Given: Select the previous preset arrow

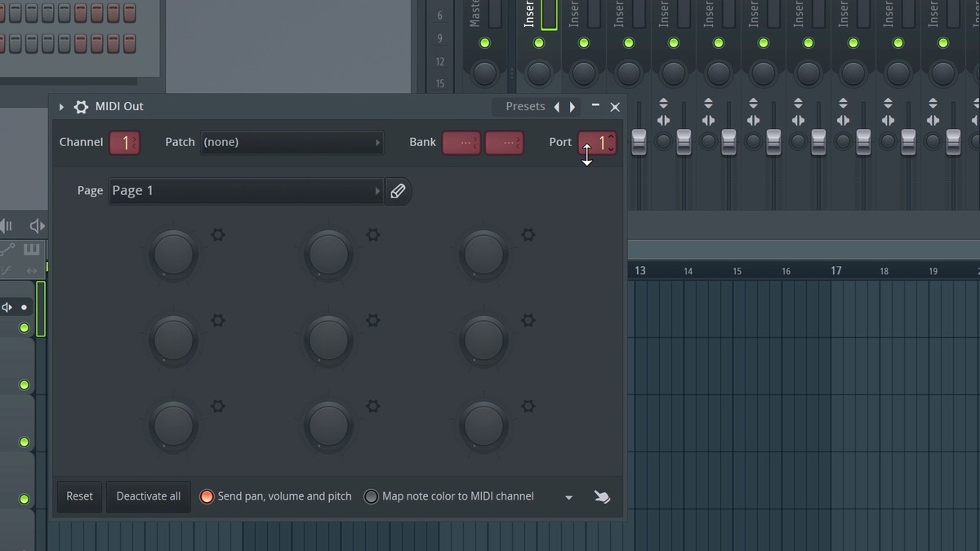Looking at the screenshot, I should 557,107.
